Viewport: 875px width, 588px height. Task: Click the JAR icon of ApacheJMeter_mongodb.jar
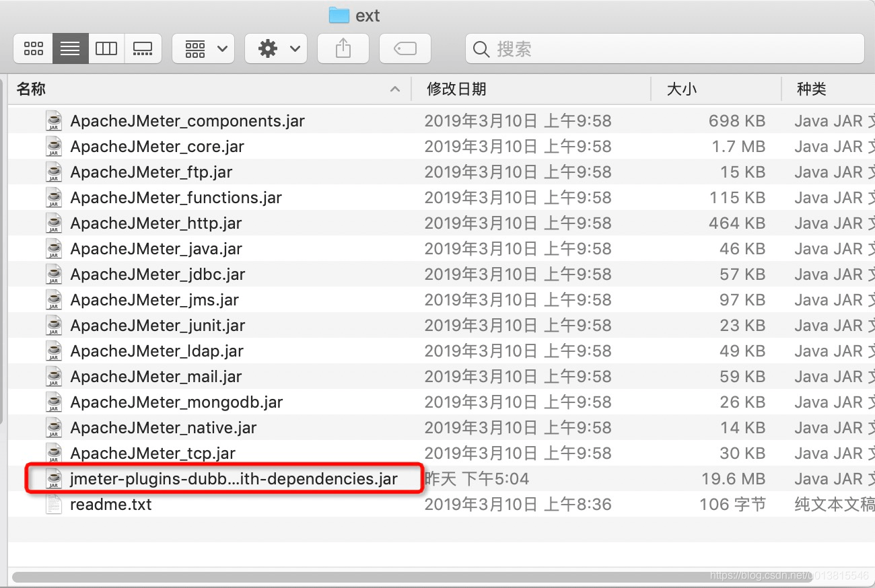[54, 402]
